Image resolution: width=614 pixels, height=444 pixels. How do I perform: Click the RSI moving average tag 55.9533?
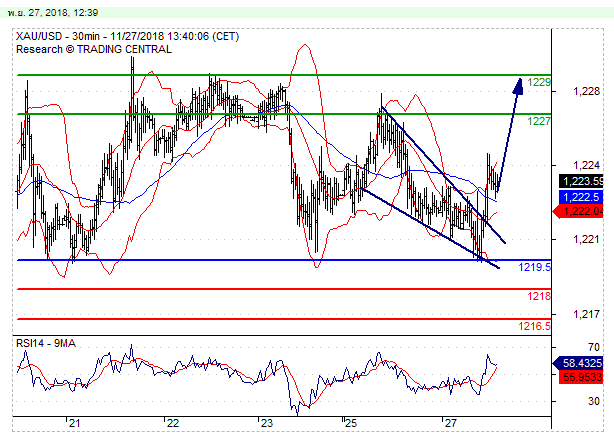581,377
